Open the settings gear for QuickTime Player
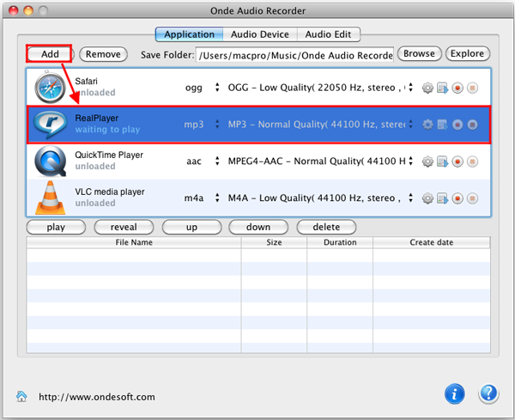This screenshot has height=420, width=515. pos(428,161)
